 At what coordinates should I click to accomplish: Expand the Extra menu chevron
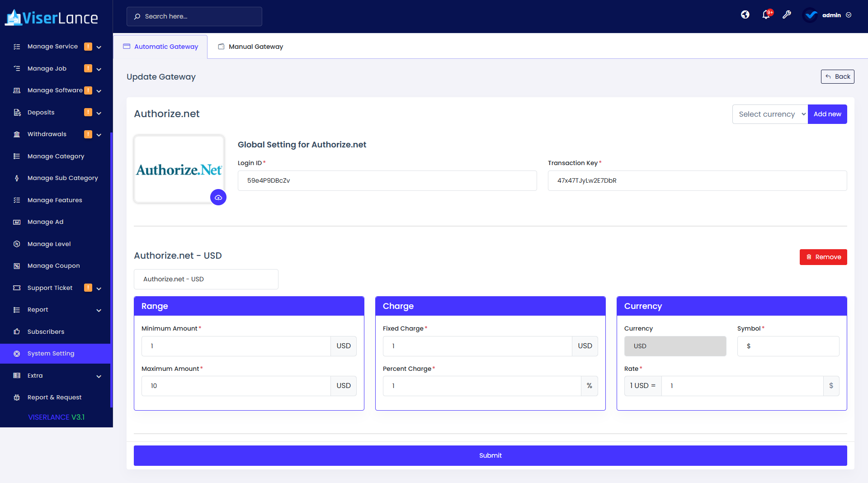click(x=99, y=376)
